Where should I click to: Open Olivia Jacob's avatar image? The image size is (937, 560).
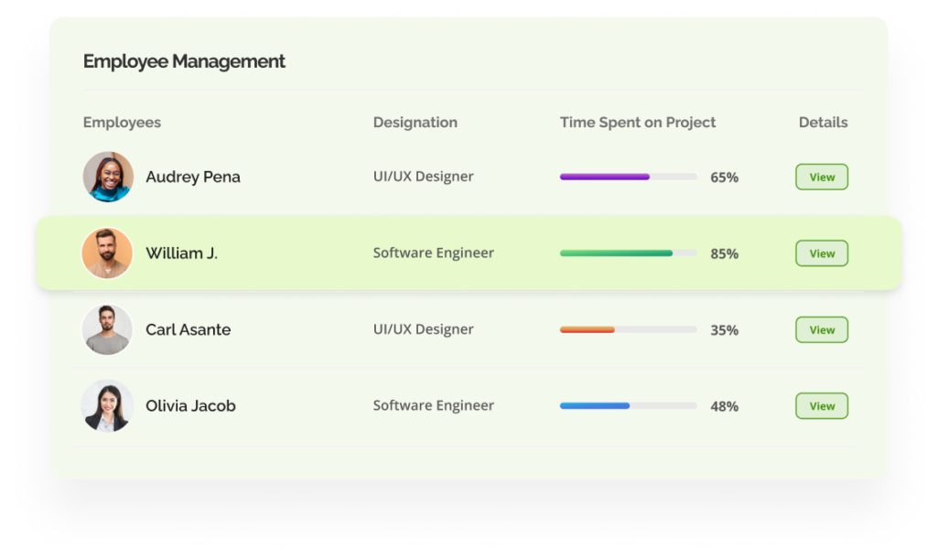click(107, 405)
